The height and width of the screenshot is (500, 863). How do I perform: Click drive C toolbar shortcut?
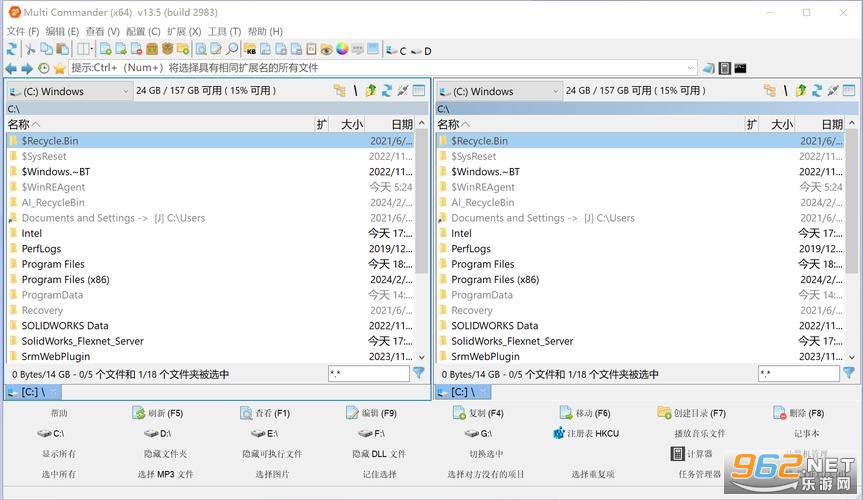point(397,51)
